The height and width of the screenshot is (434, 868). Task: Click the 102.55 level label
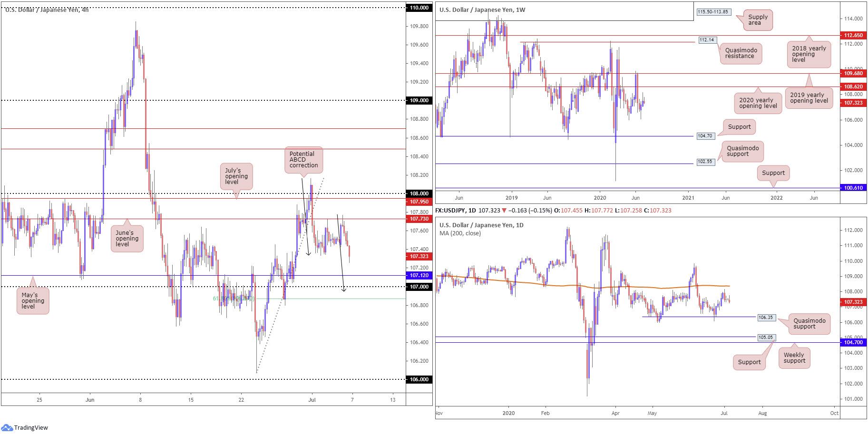pyautogui.click(x=705, y=162)
